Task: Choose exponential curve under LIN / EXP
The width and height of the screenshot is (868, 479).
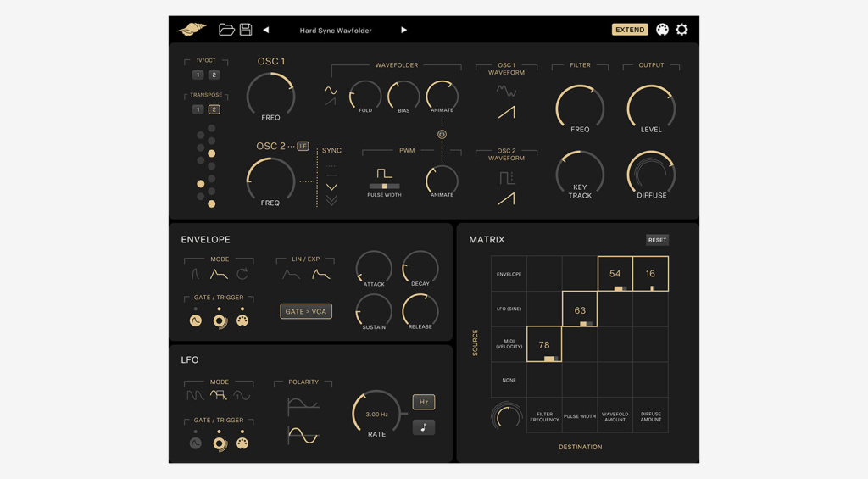Action: 321,274
